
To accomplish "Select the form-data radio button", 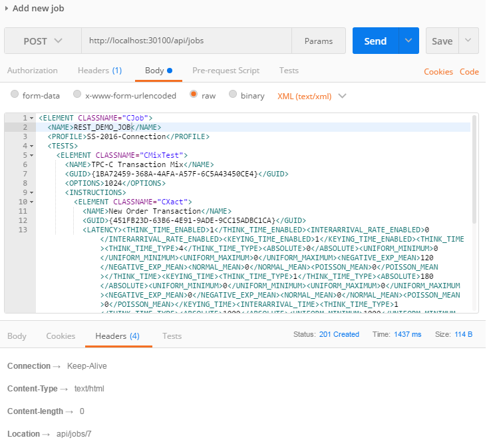I will point(15,94).
